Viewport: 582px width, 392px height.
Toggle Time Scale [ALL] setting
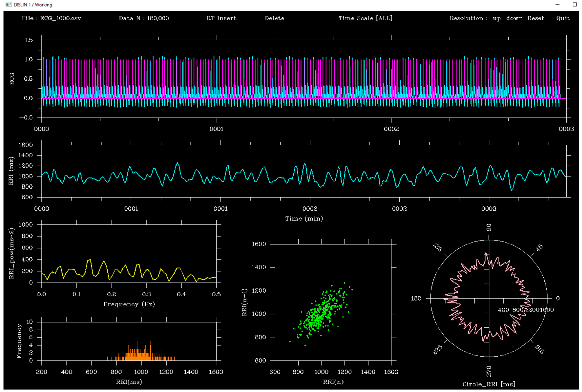coord(365,18)
